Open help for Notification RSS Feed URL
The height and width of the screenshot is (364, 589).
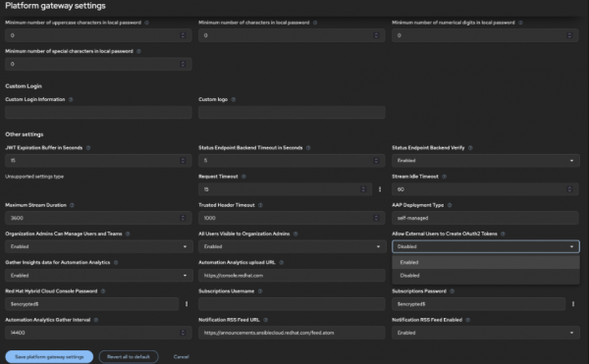click(x=265, y=320)
